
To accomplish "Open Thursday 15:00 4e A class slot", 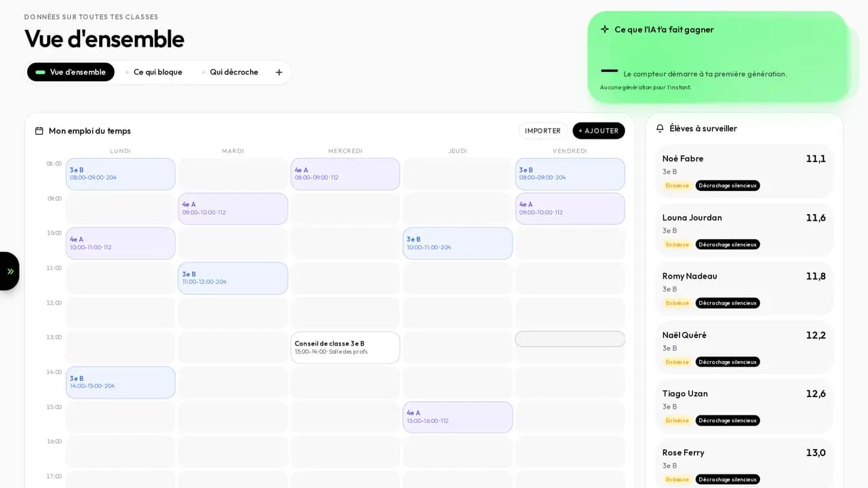I will [458, 417].
